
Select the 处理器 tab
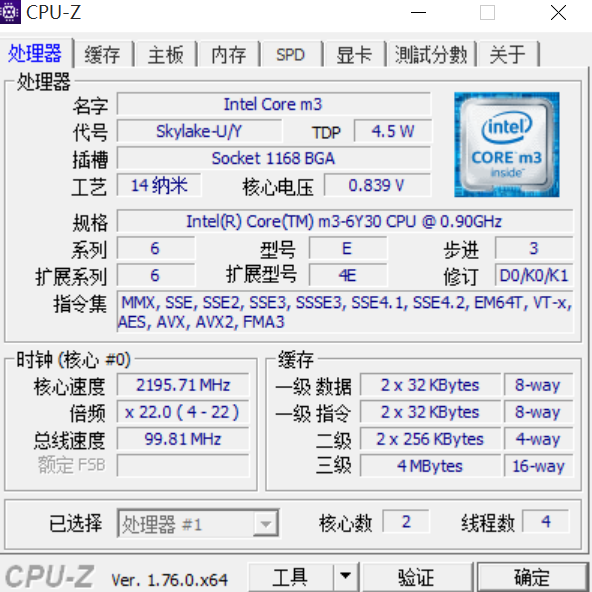point(35,53)
